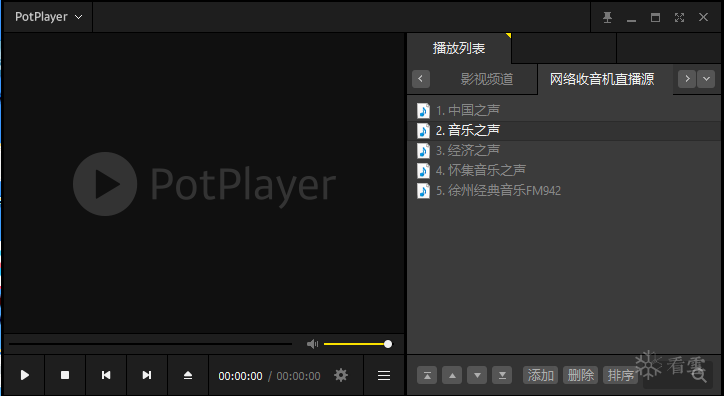This screenshot has height=396, width=724.
Task: Toggle playlist panel with hamburger icon
Action: [x=384, y=375]
